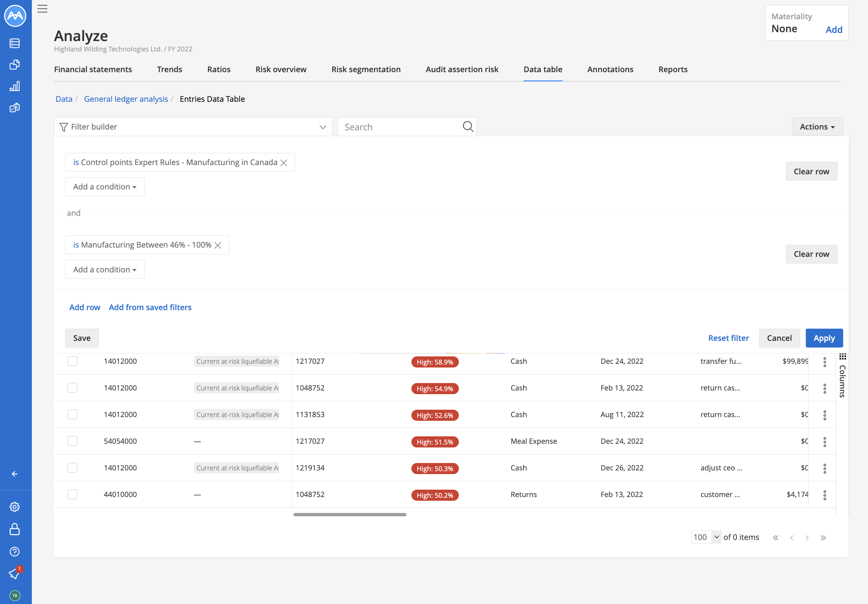Go to the previous page of results
This screenshot has width=868, height=604.
pos(792,537)
